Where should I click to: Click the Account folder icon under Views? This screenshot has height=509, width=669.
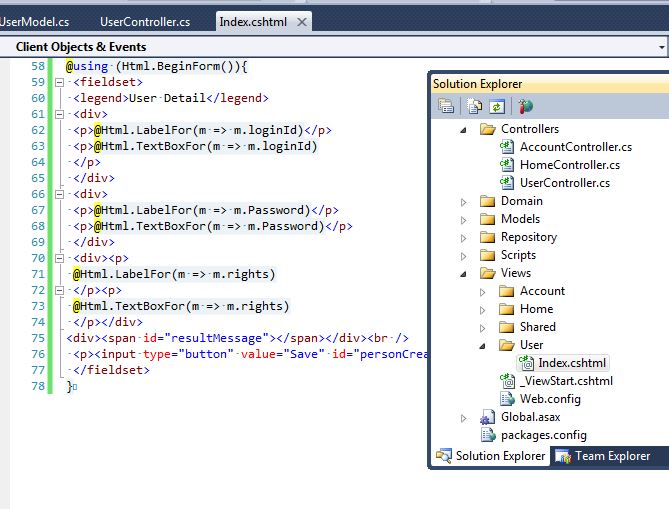pyautogui.click(x=506, y=291)
